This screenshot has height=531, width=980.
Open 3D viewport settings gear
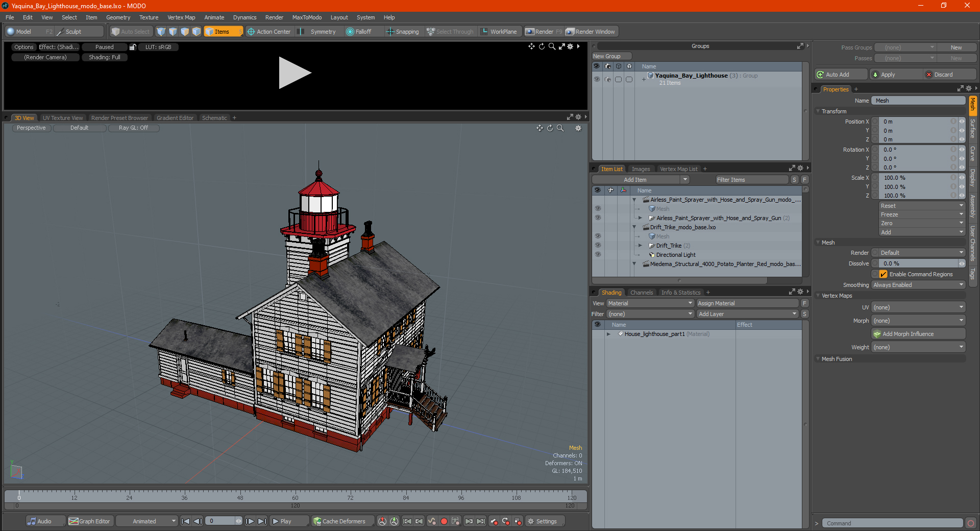tap(578, 128)
